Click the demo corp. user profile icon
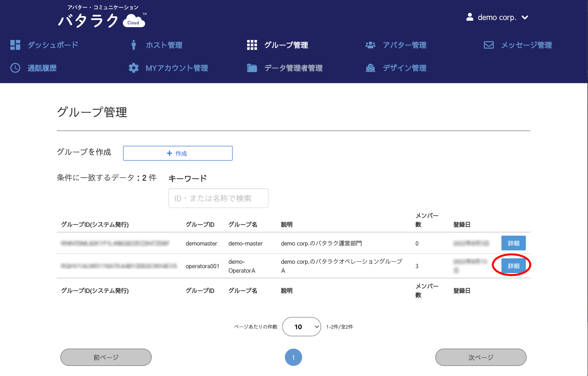The height and width of the screenshot is (376, 588). (x=470, y=17)
